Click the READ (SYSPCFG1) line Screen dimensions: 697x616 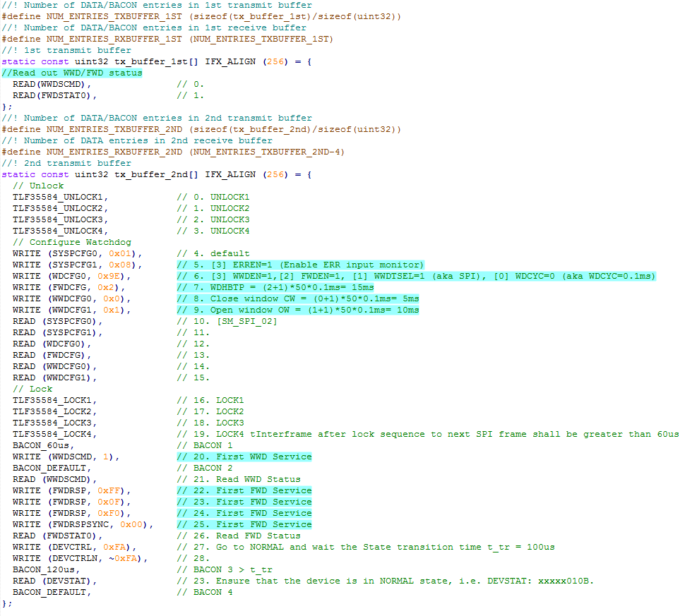[x=56, y=332]
